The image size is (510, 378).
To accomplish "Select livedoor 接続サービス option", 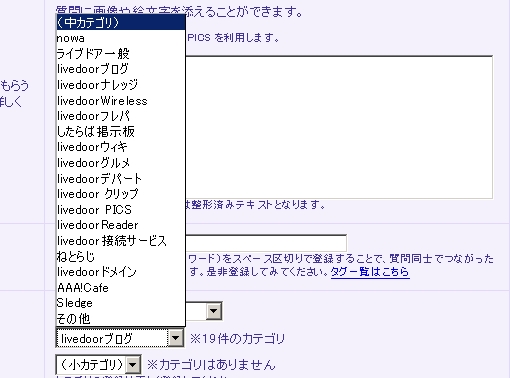I will click(x=121, y=241).
